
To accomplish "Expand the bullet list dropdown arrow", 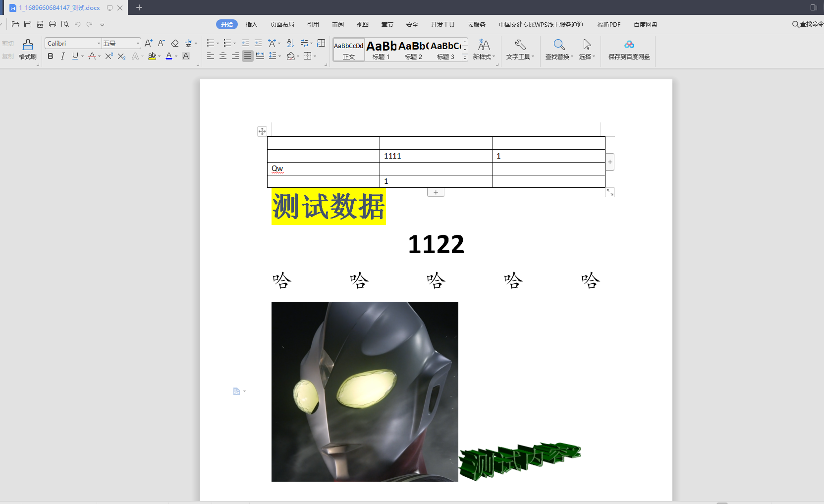I will click(218, 44).
